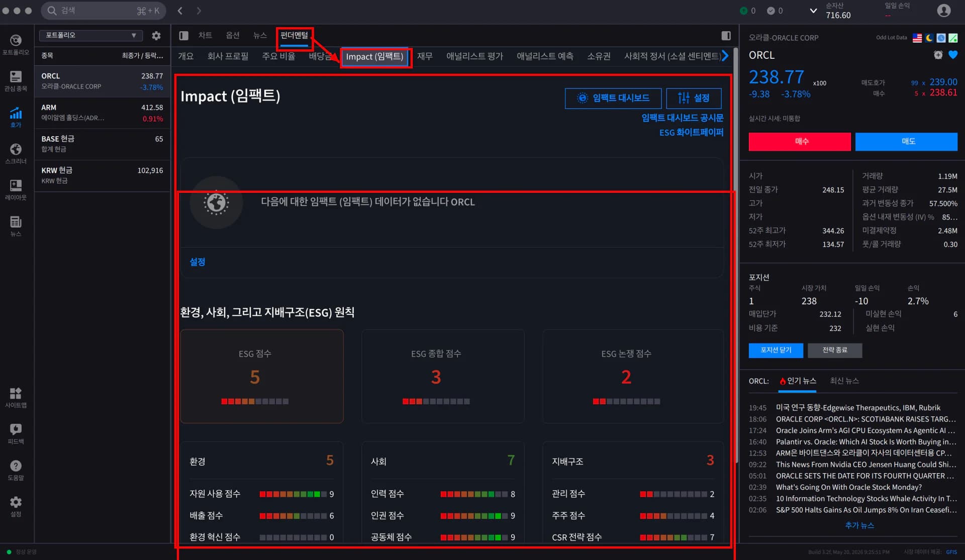Click the green pending orders indicator icon
The image size is (965, 560).
coord(744,11)
